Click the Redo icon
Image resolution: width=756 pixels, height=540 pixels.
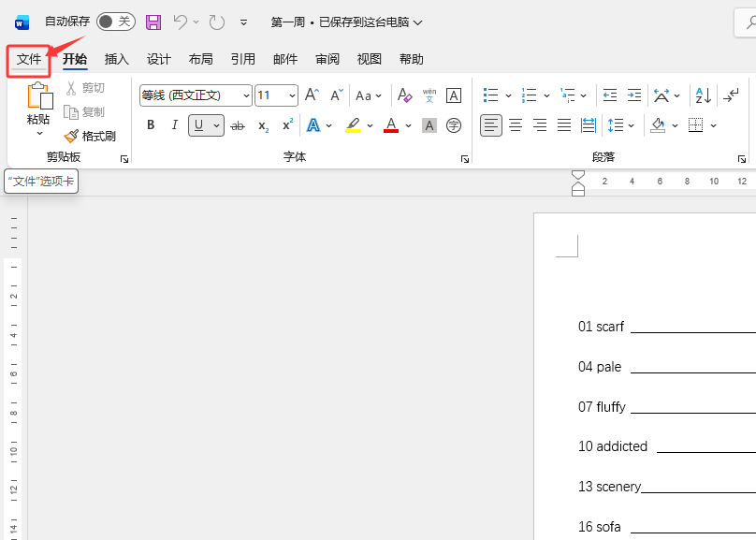(x=217, y=22)
